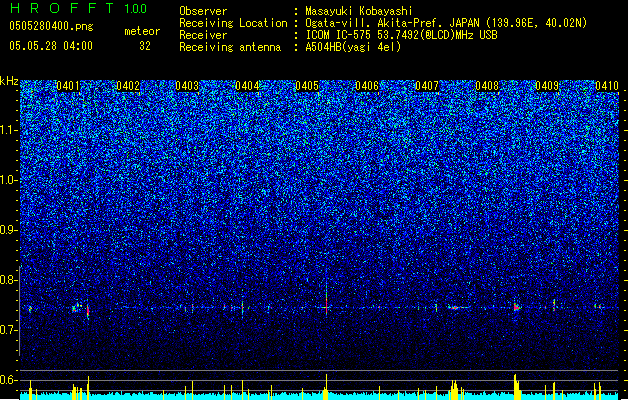Click the 0410 time marker
This screenshot has width=629, height=400.
tap(607, 86)
